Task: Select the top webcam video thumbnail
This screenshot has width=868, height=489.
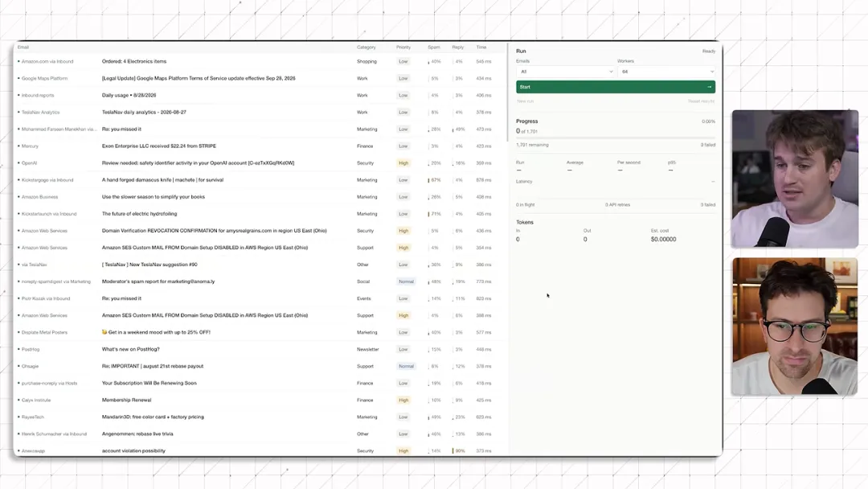Action: point(795,179)
